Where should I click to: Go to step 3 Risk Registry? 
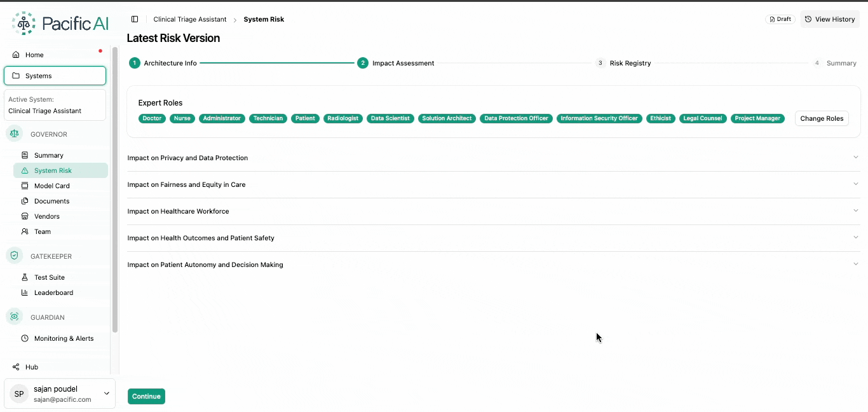[x=623, y=63]
